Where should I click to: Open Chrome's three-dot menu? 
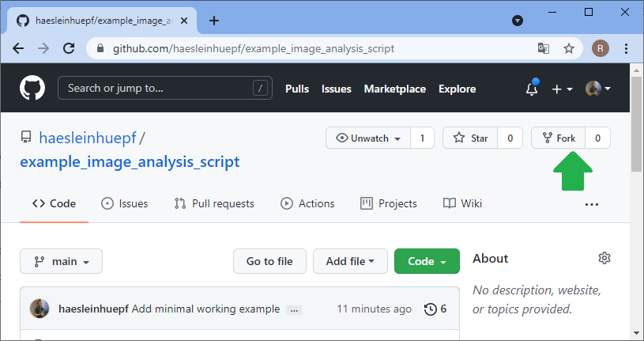click(626, 48)
